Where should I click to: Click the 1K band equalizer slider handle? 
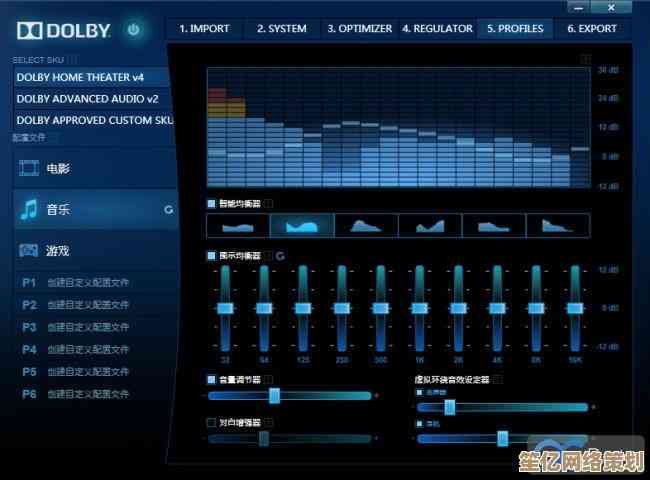coord(419,306)
